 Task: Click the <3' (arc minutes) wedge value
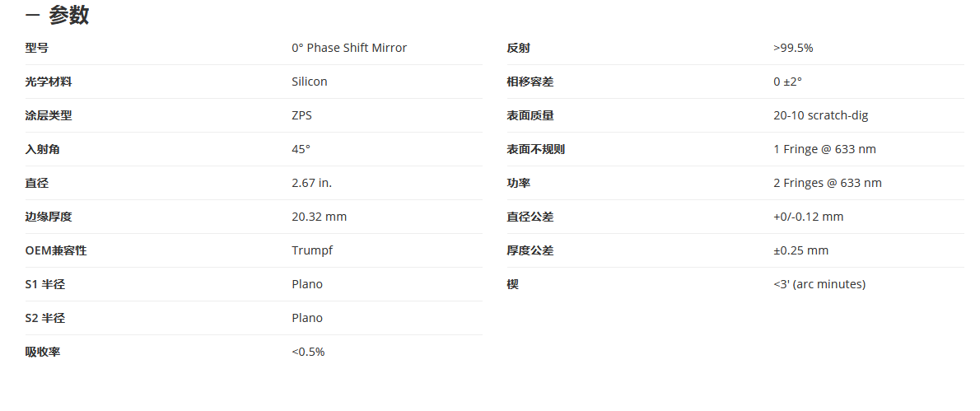point(819,284)
